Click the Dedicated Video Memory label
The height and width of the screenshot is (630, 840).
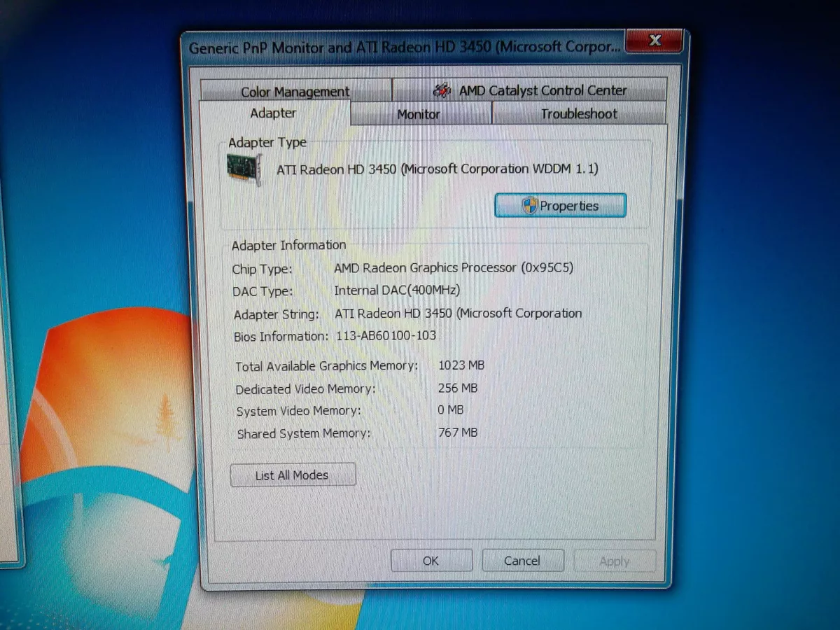coord(305,388)
